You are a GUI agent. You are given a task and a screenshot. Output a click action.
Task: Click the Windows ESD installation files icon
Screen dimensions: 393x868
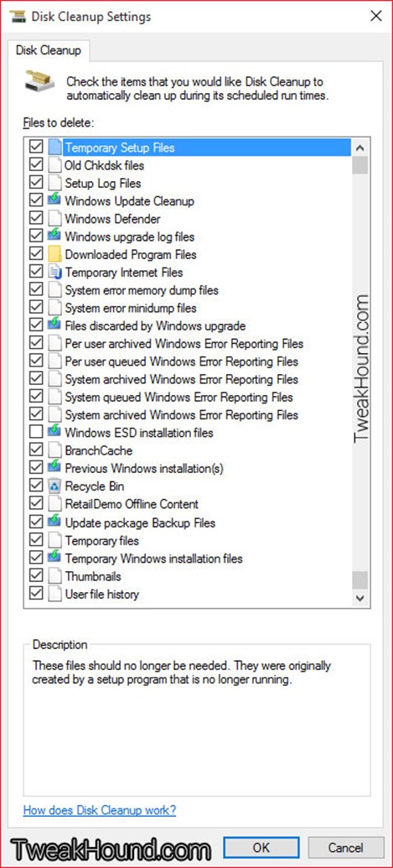pos(54,433)
